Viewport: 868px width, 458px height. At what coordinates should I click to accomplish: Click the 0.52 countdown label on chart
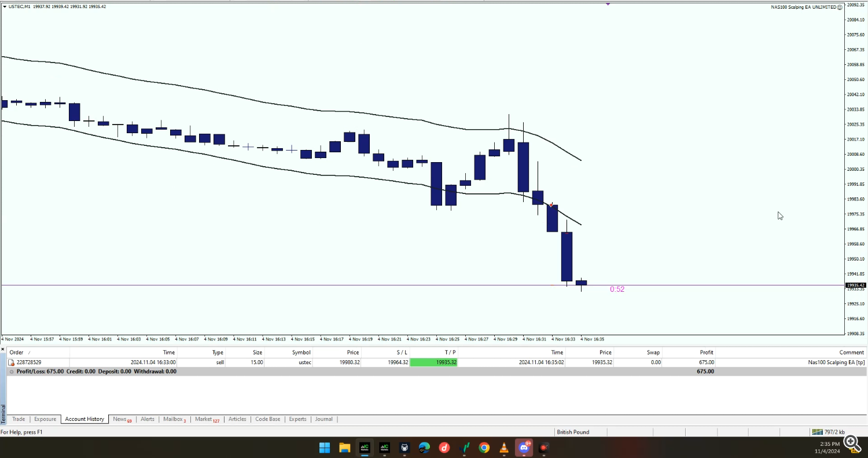pos(617,290)
